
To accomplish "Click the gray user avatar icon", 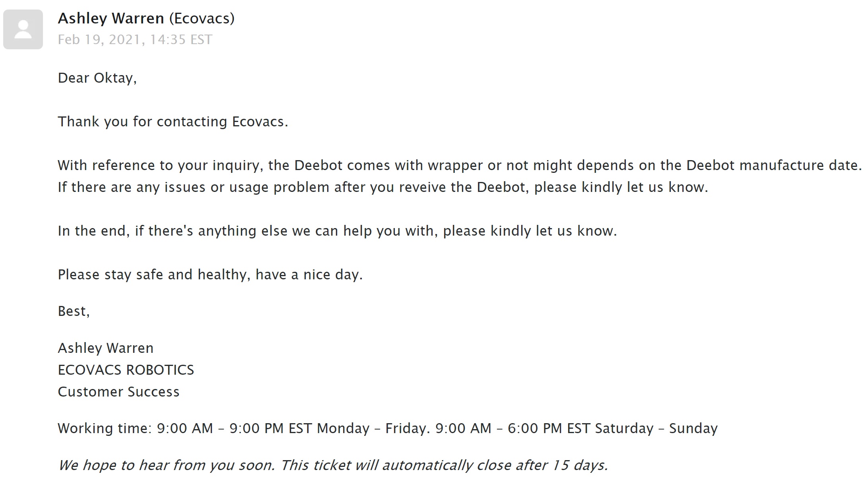I will (23, 29).
